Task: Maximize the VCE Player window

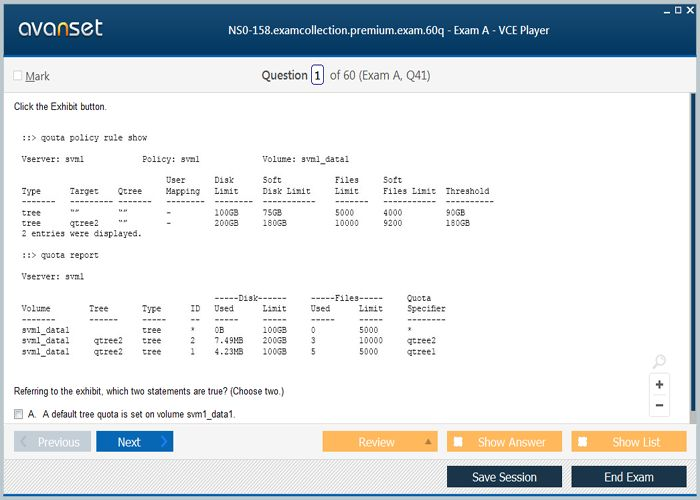Action: [678, 10]
